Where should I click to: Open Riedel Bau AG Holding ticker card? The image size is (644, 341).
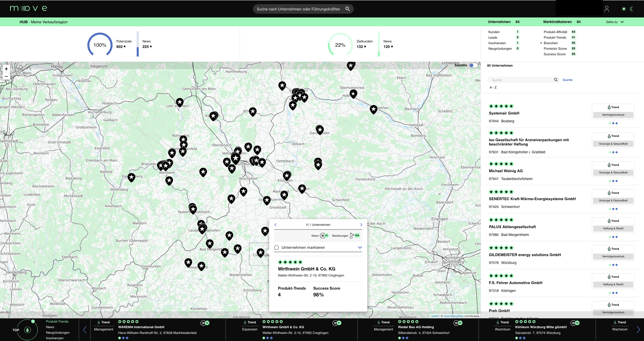[x=418, y=330]
